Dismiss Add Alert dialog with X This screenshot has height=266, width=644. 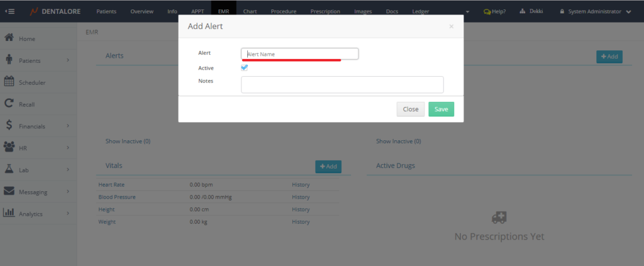(451, 26)
